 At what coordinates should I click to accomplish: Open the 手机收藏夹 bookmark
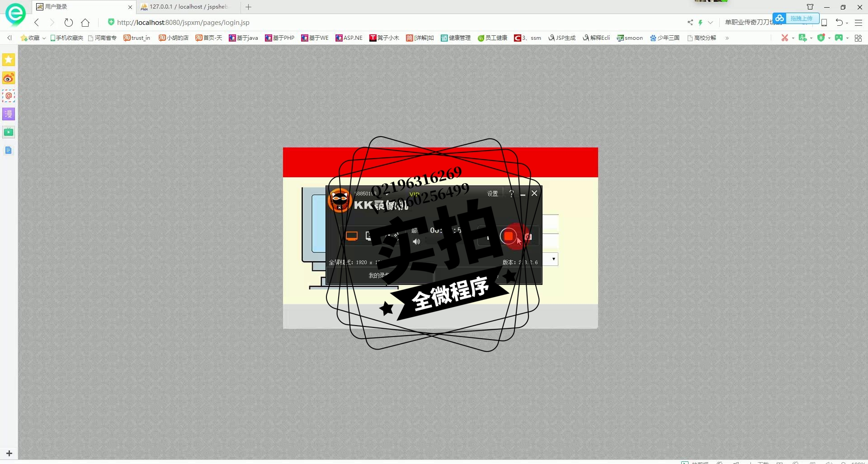(66, 38)
